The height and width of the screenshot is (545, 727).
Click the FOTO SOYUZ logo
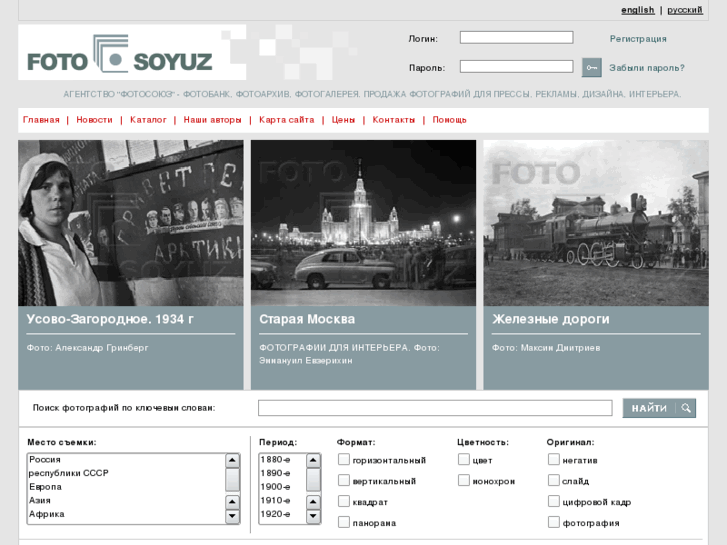[120, 54]
